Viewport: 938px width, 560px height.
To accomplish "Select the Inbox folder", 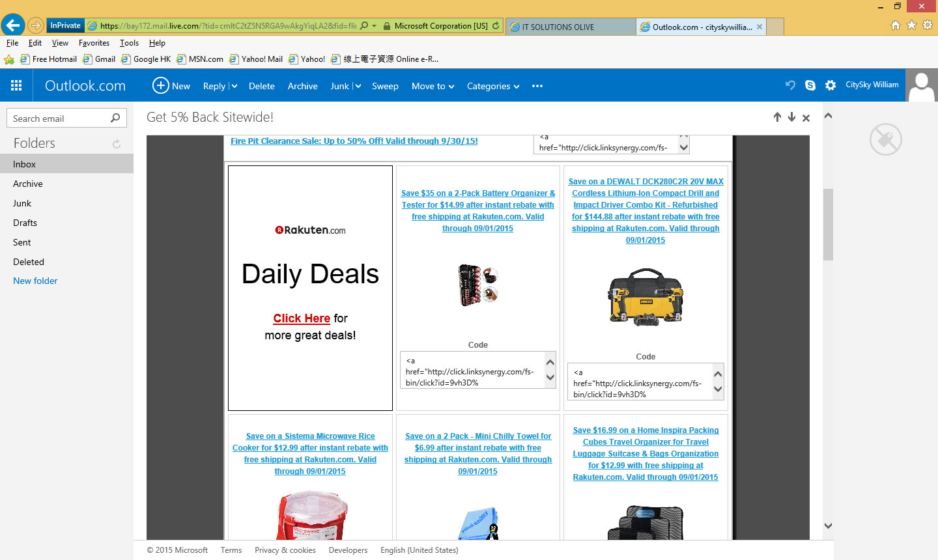I will (66, 164).
